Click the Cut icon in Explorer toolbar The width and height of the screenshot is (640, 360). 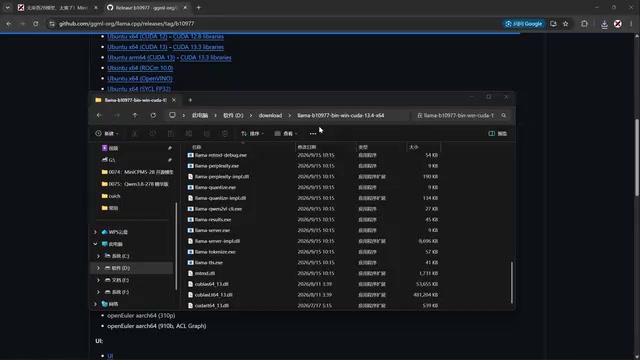[135, 133]
